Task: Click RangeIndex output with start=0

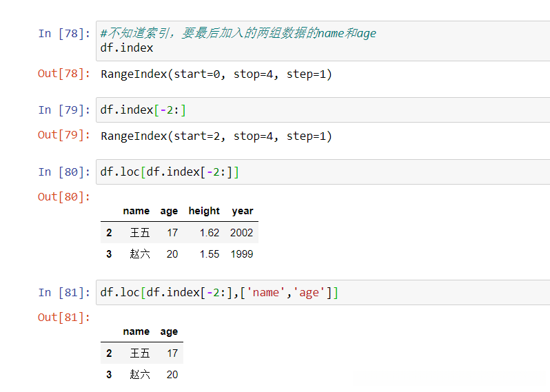Action: point(216,74)
